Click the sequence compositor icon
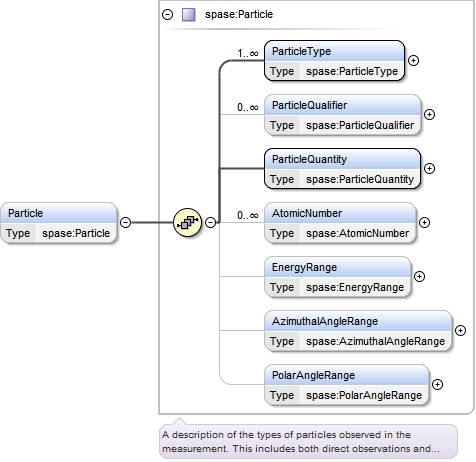The image size is (476, 462). click(x=188, y=222)
